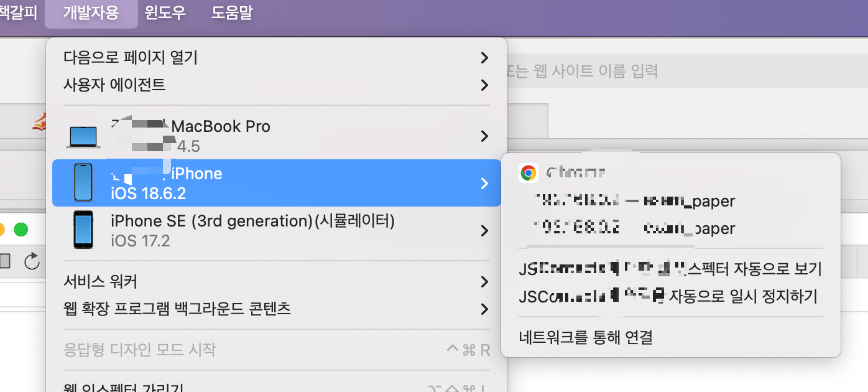The width and height of the screenshot is (868, 392).
Task: Select iPhone SE (3rd generation) simulator entry
Action: [x=277, y=230]
